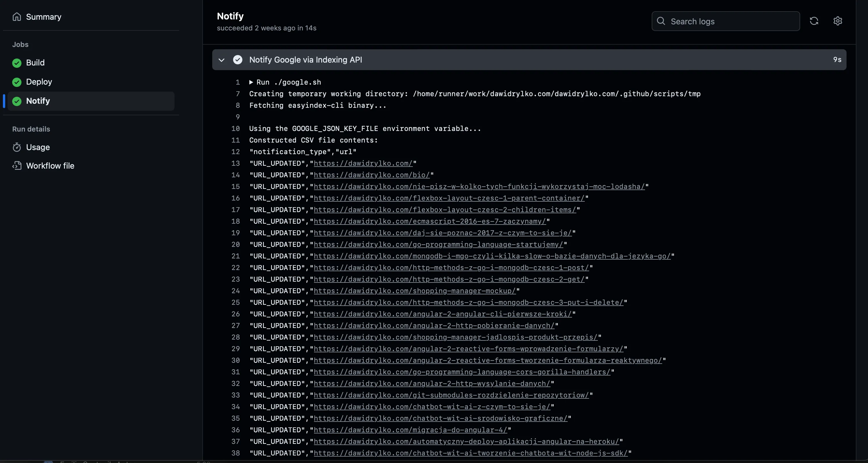
Task: Click the Summary home icon
Action: click(17, 17)
